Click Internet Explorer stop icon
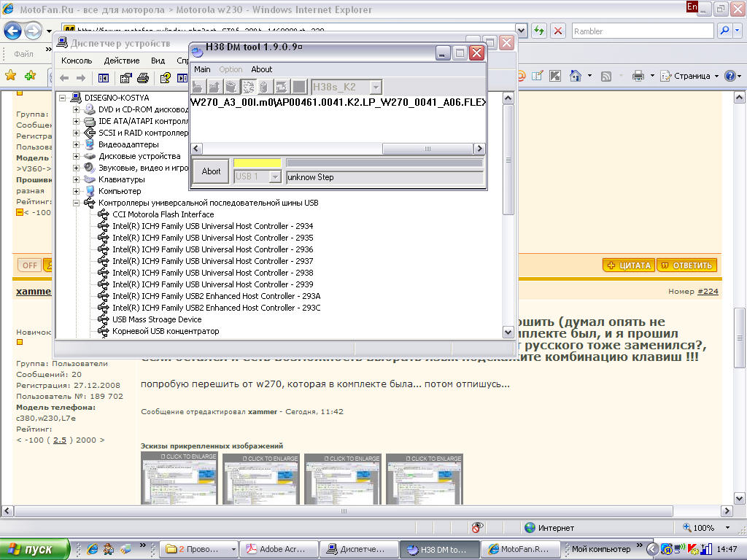This screenshot has height=560, width=747. (x=558, y=31)
